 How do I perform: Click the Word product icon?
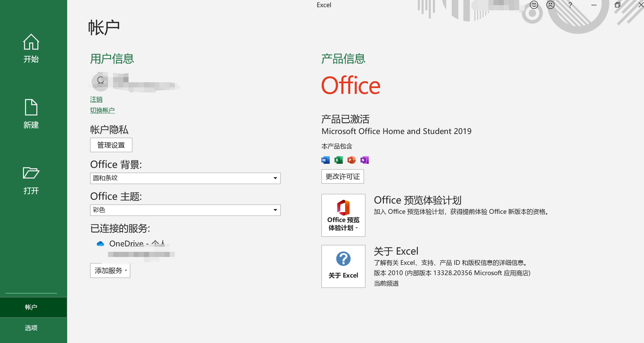[326, 160]
